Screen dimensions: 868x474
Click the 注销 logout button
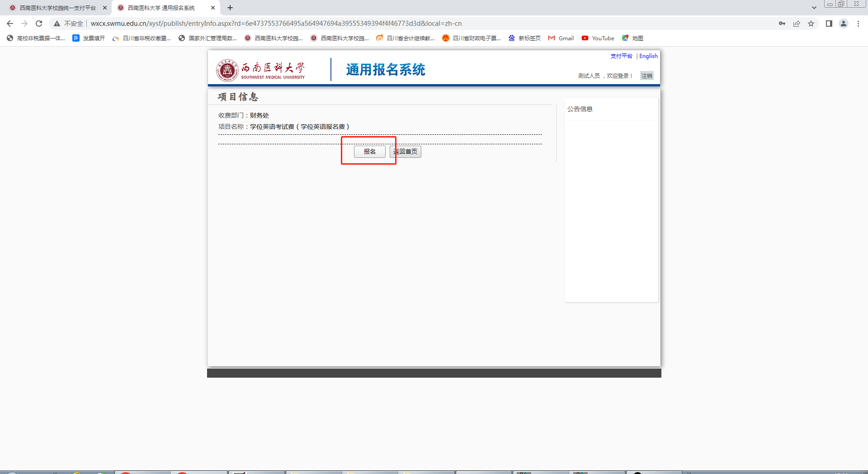click(646, 76)
